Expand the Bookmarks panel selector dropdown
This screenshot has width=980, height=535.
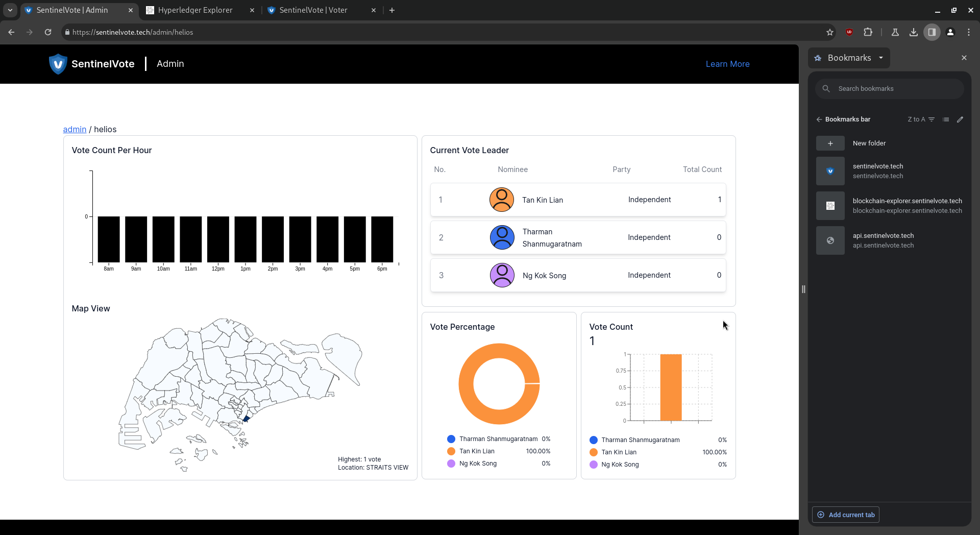[881, 58]
